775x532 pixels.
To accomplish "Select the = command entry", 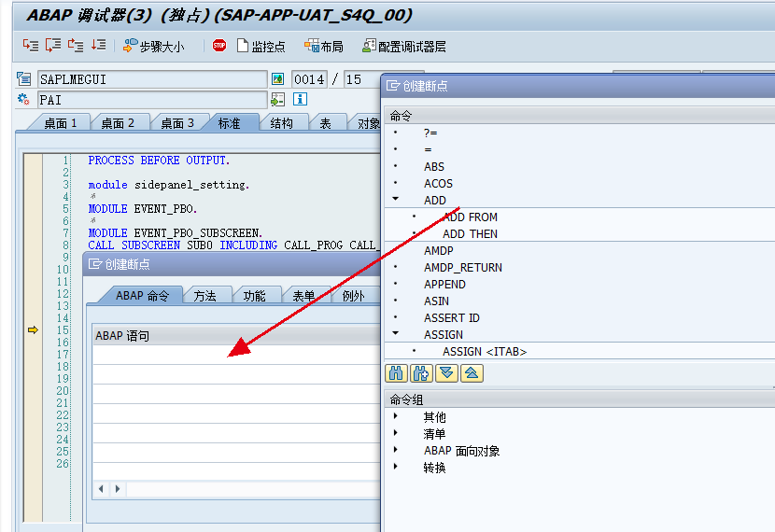I will tap(428, 149).
